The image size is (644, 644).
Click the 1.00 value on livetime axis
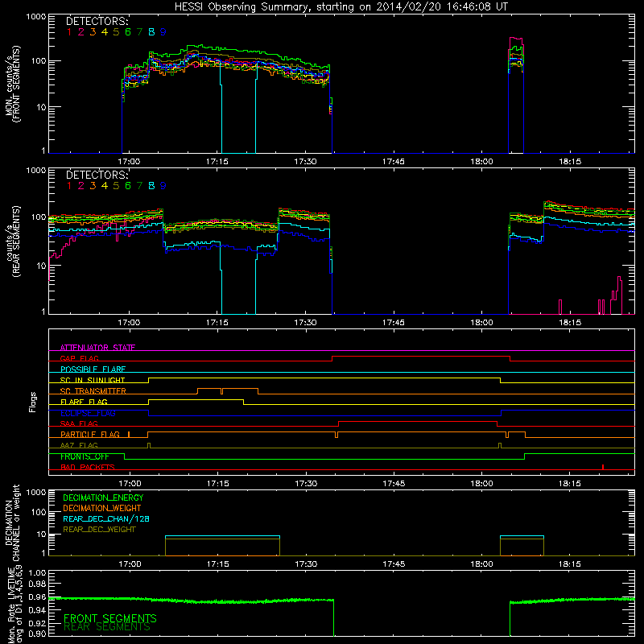pyautogui.click(x=38, y=572)
